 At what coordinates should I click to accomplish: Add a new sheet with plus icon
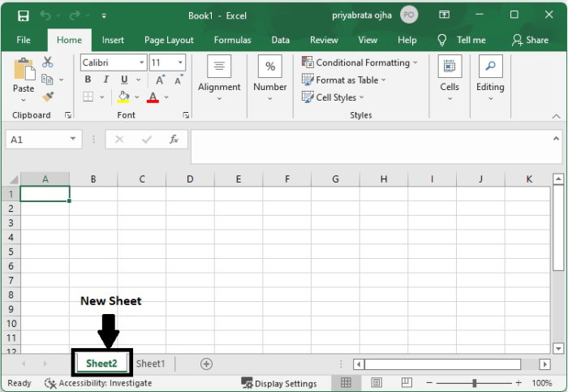click(x=206, y=364)
